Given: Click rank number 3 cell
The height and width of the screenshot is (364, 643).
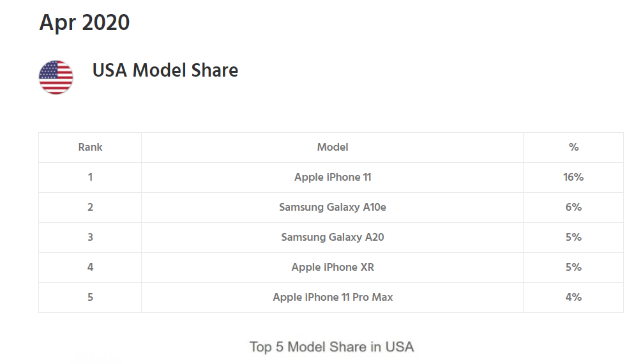Looking at the screenshot, I should point(90,237).
